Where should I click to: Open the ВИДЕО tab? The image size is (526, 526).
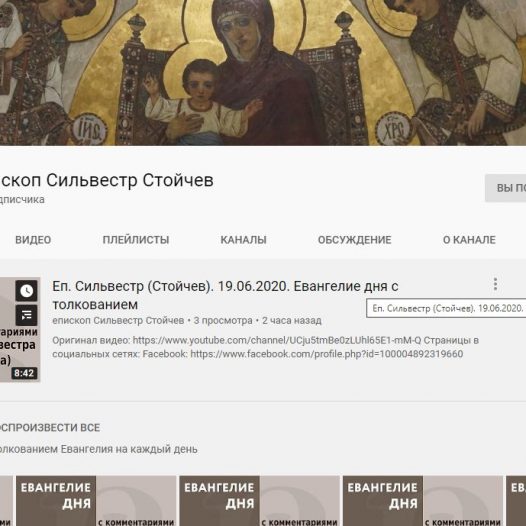(x=33, y=240)
